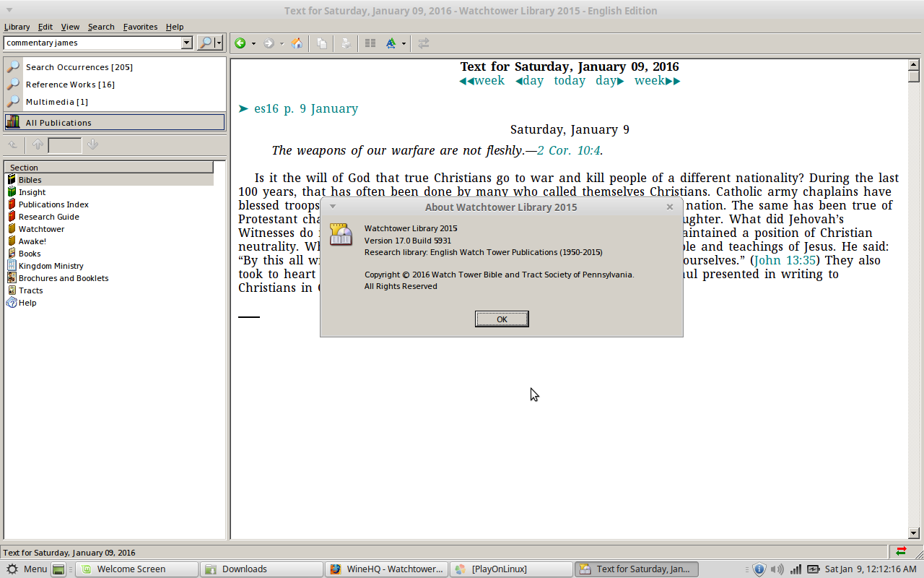This screenshot has height=578, width=924.
Task: Open the Help section in list
Action: coord(27,303)
